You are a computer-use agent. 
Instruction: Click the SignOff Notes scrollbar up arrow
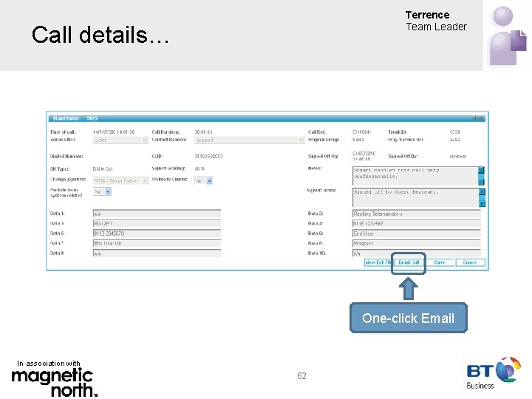click(482, 191)
